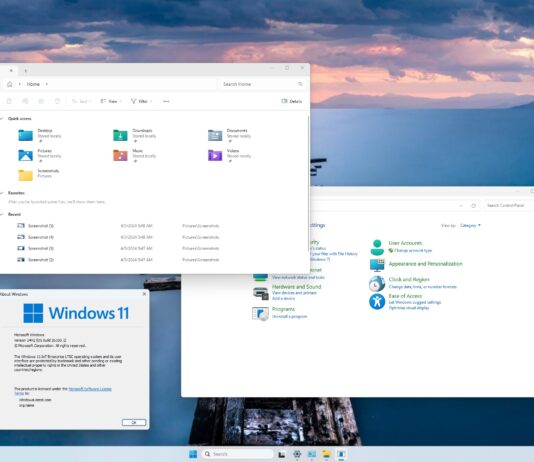
Task: Click the Home icon in File Explorer address bar
Action: [10, 84]
